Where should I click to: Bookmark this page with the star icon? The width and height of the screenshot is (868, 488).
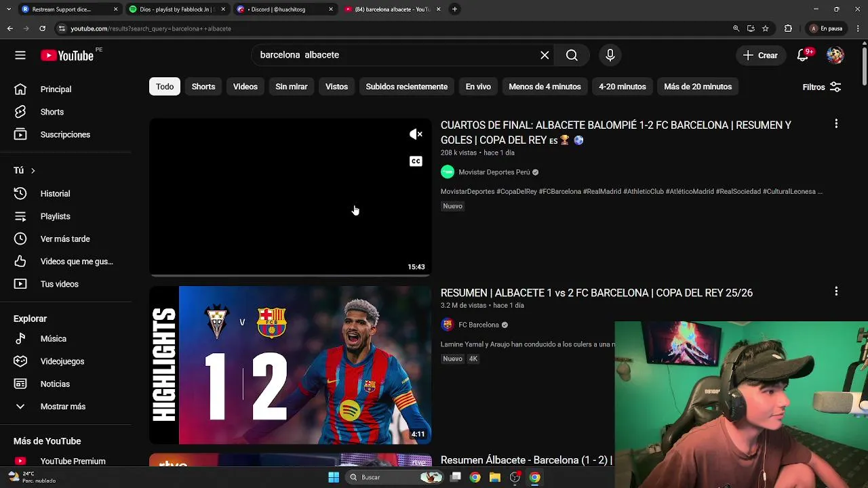pos(766,28)
